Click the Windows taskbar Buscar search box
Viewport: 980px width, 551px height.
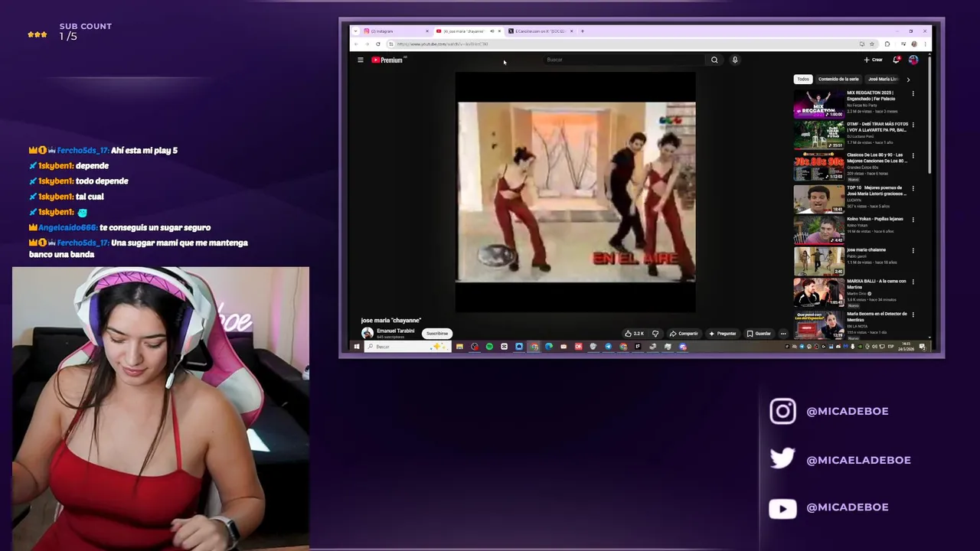coord(407,347)
